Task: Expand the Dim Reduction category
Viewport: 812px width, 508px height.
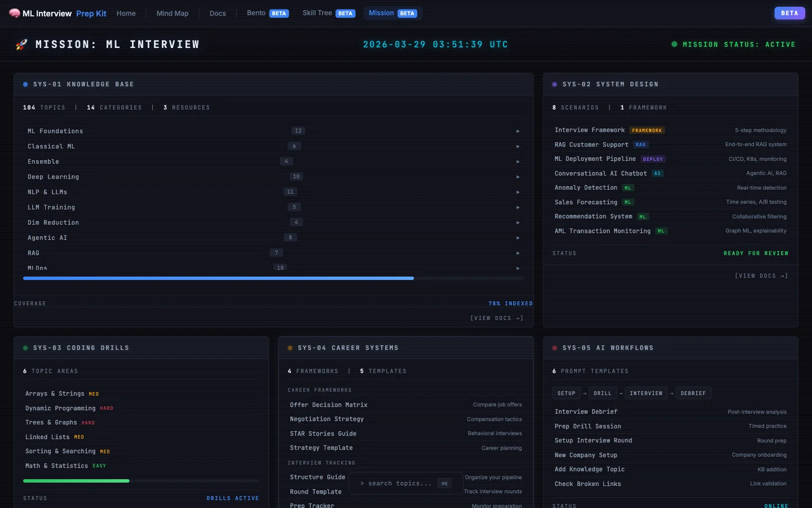Action: pyautogui.click(x=518, y=223)
